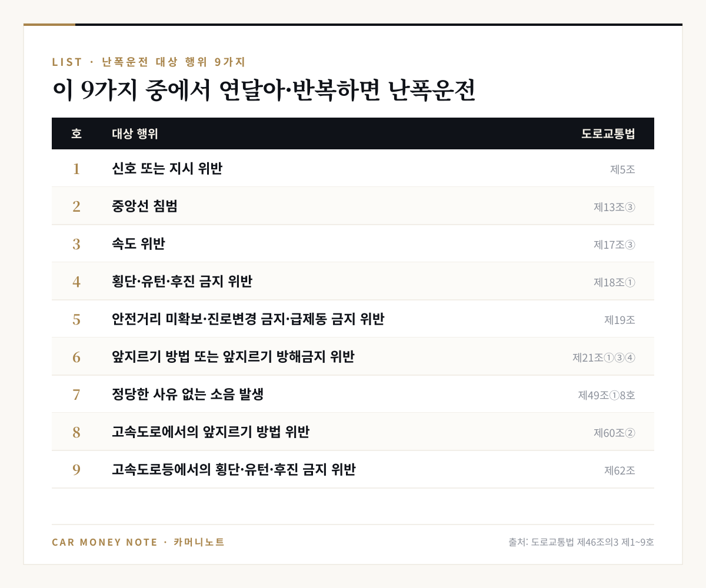Select row text '신호 또는 지시 위반'
706x588 pixels.
coord(167,169)
